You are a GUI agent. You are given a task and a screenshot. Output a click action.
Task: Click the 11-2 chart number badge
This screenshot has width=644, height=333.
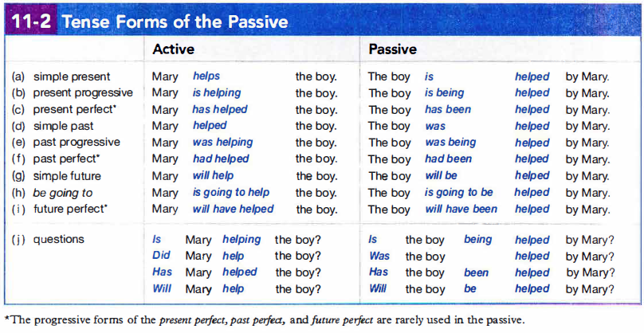point(31,22)
